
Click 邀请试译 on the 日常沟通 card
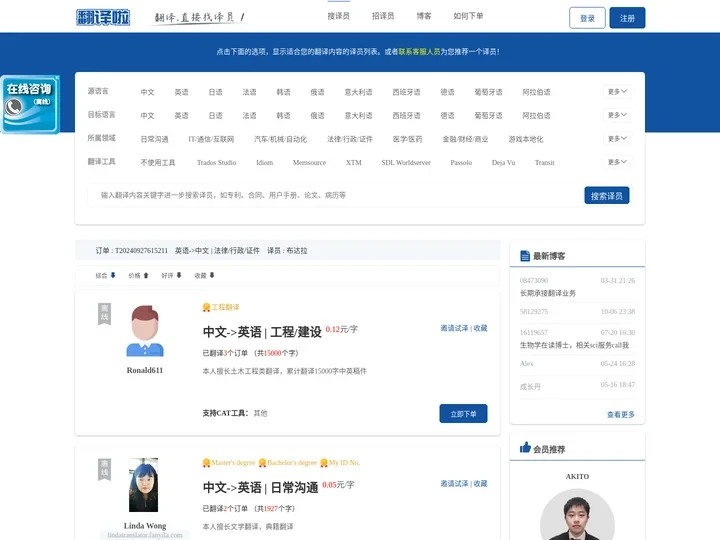454,484
